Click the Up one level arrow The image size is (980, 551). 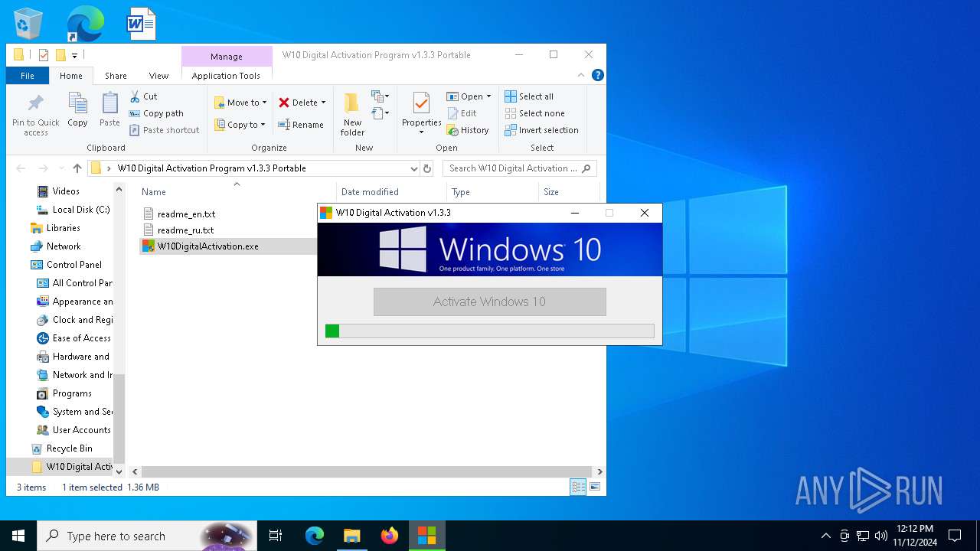[x=77, y=168]
